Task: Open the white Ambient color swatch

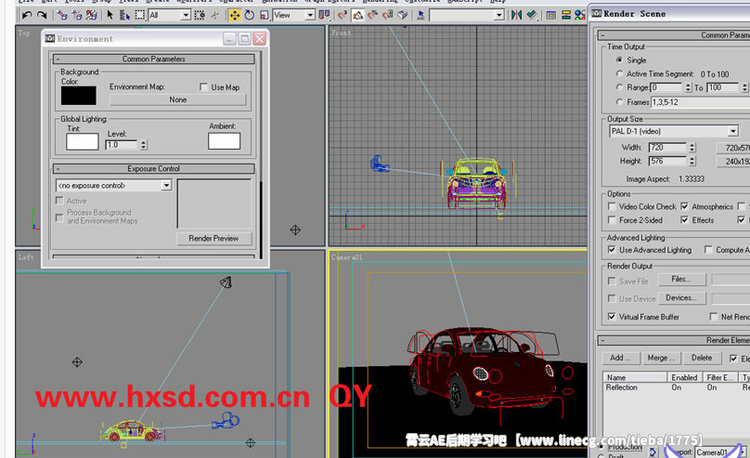Action: [x=224, y=141]
